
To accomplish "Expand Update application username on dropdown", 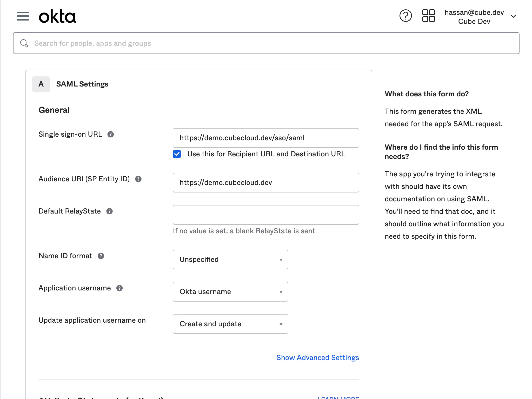I will click(230, 324).
